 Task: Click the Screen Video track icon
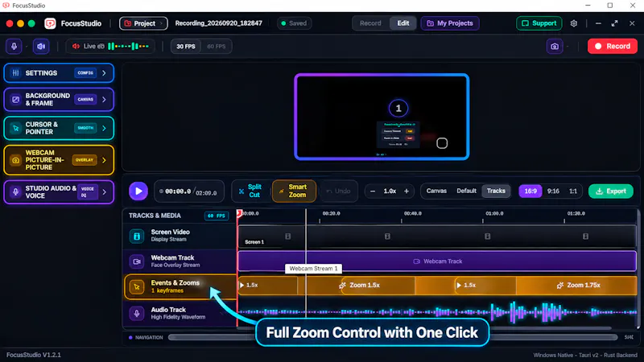pos(137,236)
